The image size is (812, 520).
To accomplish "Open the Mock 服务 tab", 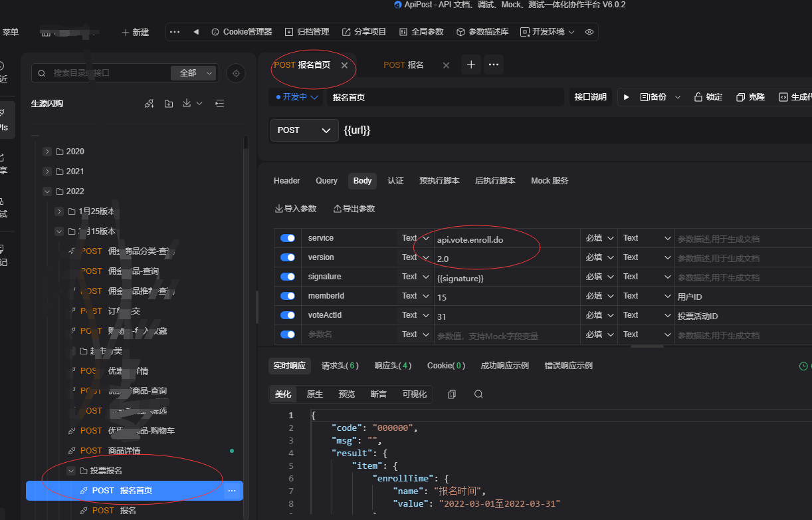I will point(550,181).
